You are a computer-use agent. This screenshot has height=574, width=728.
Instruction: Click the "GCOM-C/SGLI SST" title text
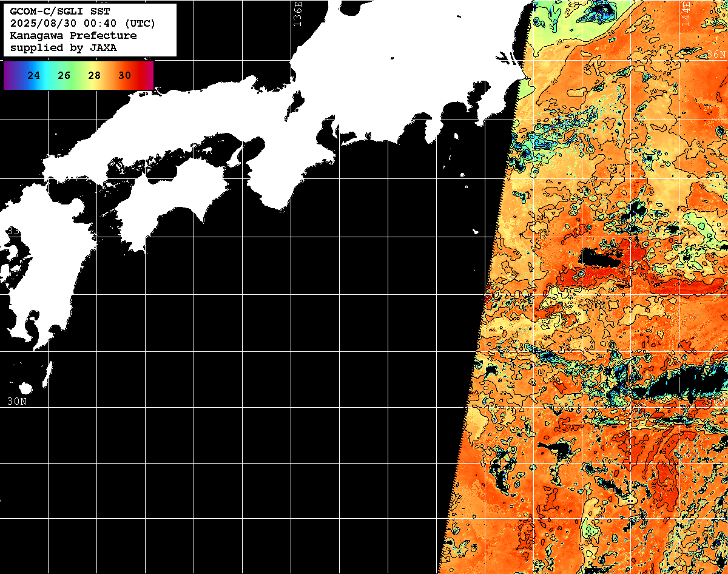(60, 12)
